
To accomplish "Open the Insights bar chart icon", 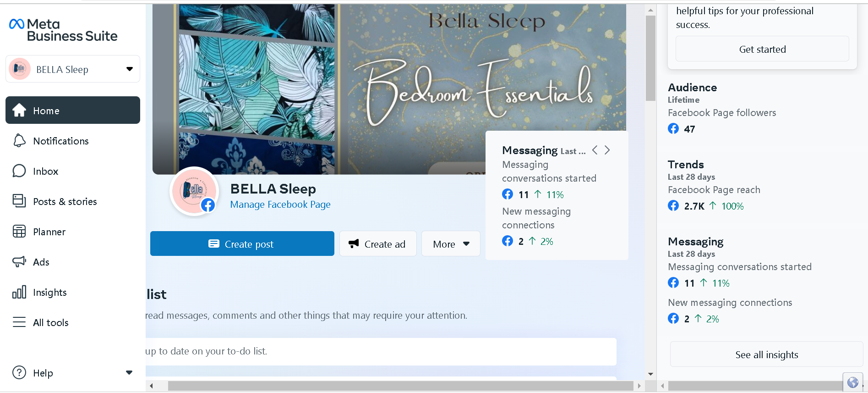I will tap(19, 292).
